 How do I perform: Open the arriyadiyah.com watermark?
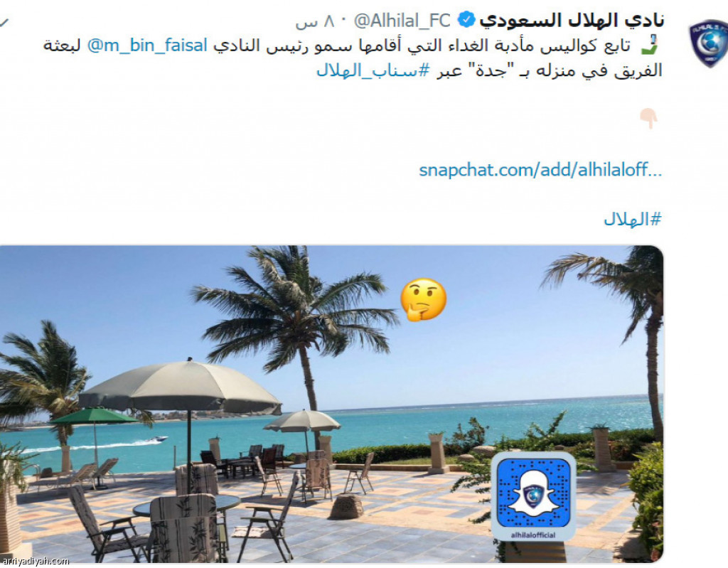(35, 561)
